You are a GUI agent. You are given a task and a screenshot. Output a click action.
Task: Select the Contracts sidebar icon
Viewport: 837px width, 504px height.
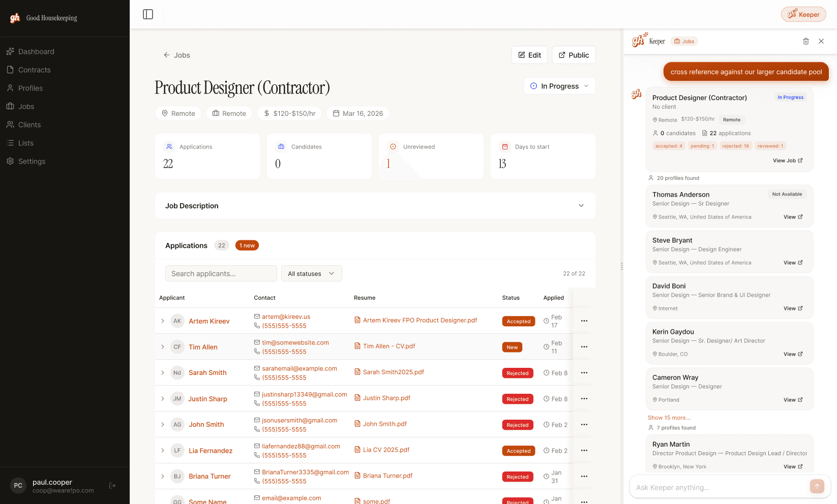tap(10, 70)
